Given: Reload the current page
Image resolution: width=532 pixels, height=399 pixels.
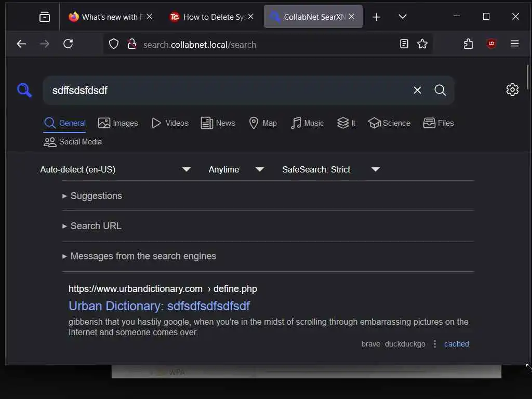Looking at the screenshot, I should [x=68, y=44].
